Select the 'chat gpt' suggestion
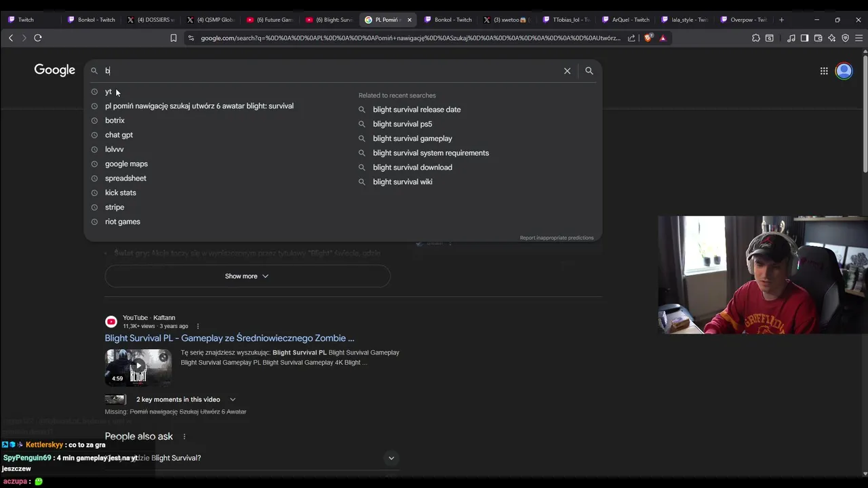868x488 pixels. tap(119, 135)
